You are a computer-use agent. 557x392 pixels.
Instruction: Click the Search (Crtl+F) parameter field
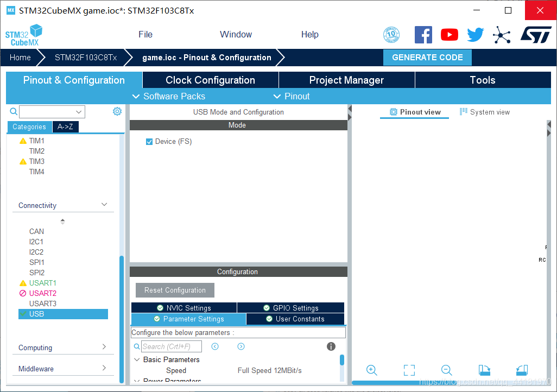(172, 346)
